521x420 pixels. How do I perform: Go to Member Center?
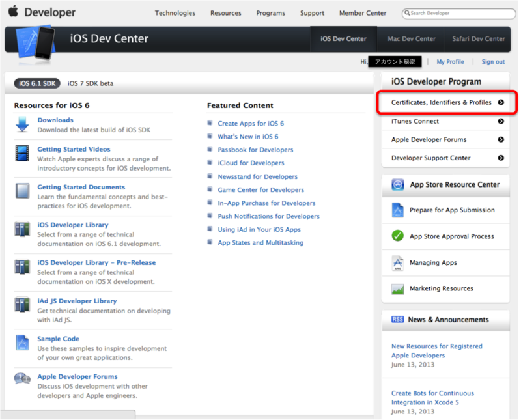tap(363, 13)
